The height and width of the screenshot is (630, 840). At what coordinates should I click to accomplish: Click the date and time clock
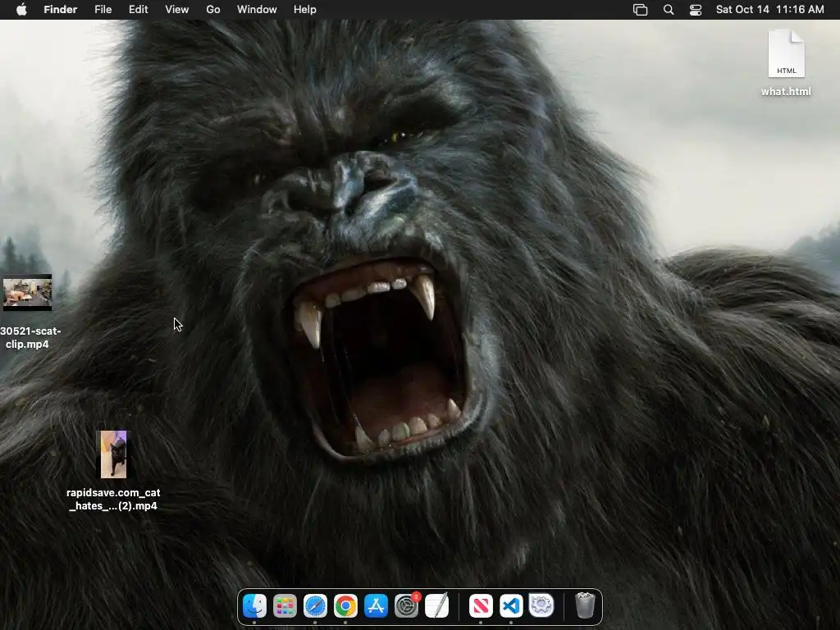click(x=769, y=10)
